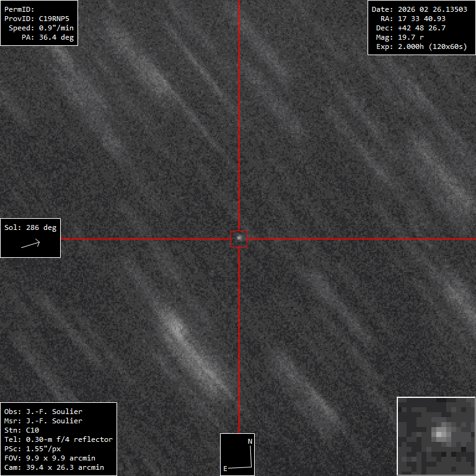
Task: Click the Tel: 0.30-m f/4 reflector line
Action: click(58, 439)
